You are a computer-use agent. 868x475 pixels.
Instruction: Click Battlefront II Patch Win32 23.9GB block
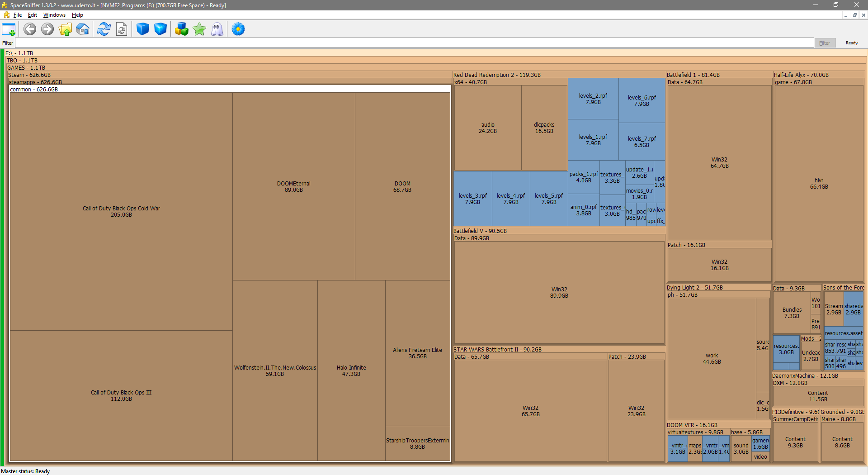[x=636, y=411]
